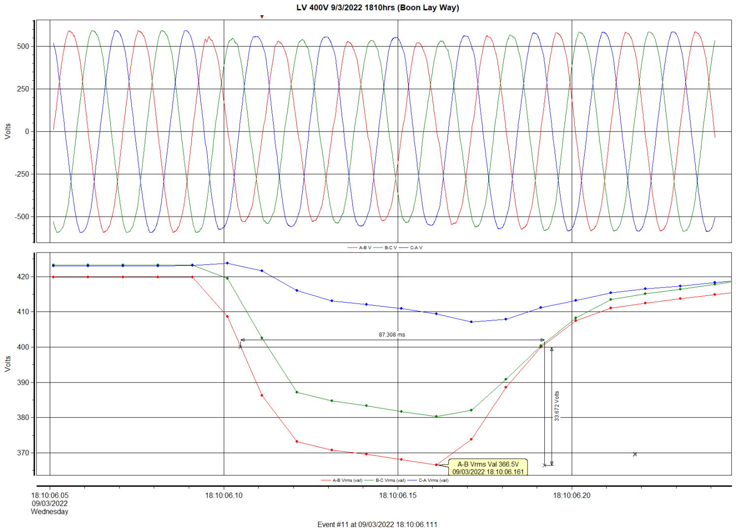Click the left cursor cross near 400 volts
Image resolution: width=756 pixels, height=532 pixels.
(240, 347)
